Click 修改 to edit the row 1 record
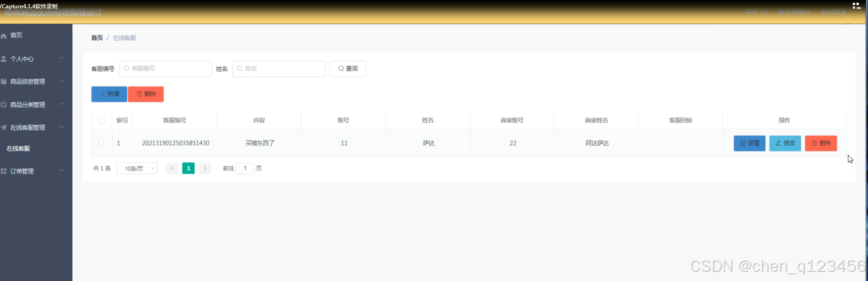The width and height of the screenshot is (868, 281). [785, 143]
